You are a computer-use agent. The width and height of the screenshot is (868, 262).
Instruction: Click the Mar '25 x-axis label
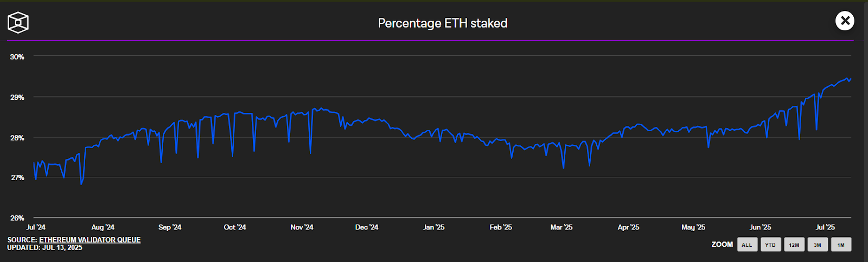coord(561,227)
